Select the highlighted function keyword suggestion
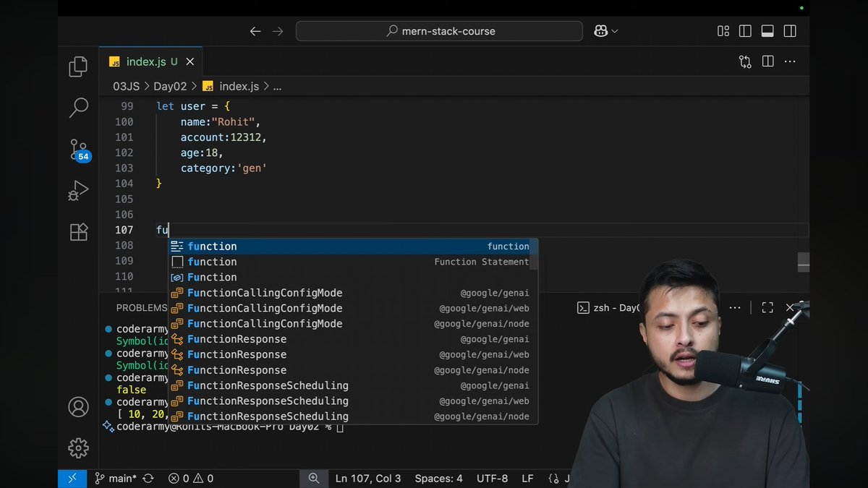 [353, 247]
